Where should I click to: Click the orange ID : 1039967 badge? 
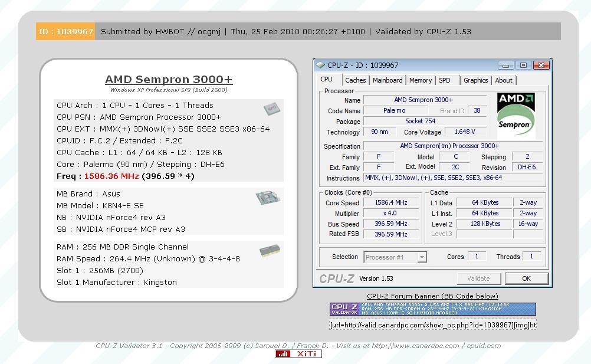pos(65,31)
